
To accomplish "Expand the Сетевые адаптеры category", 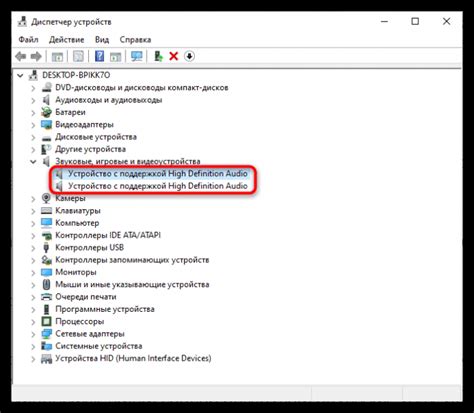I will tap(33, 334).
